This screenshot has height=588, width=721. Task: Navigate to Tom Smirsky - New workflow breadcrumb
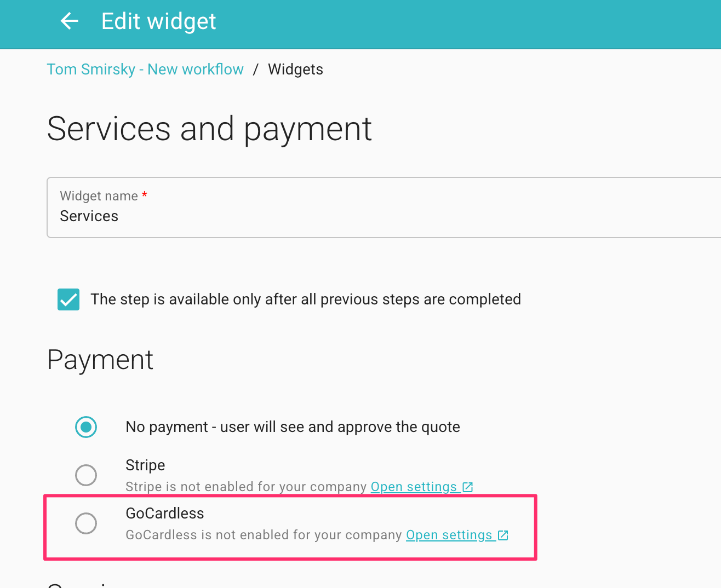(145, 69)
